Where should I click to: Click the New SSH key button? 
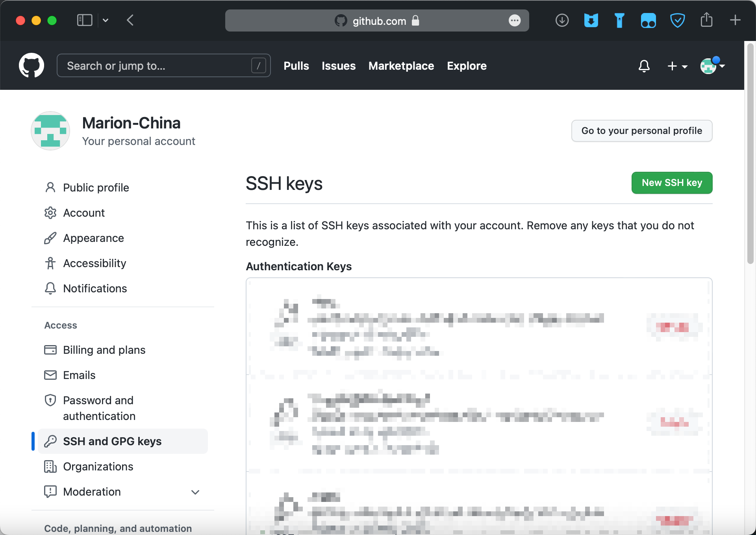[672, 183]
